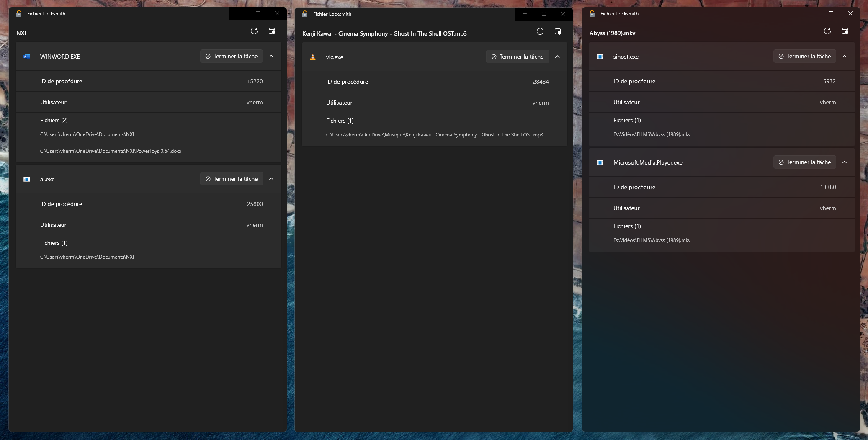
Task: Click process ID value 13380
Action: 828,187
